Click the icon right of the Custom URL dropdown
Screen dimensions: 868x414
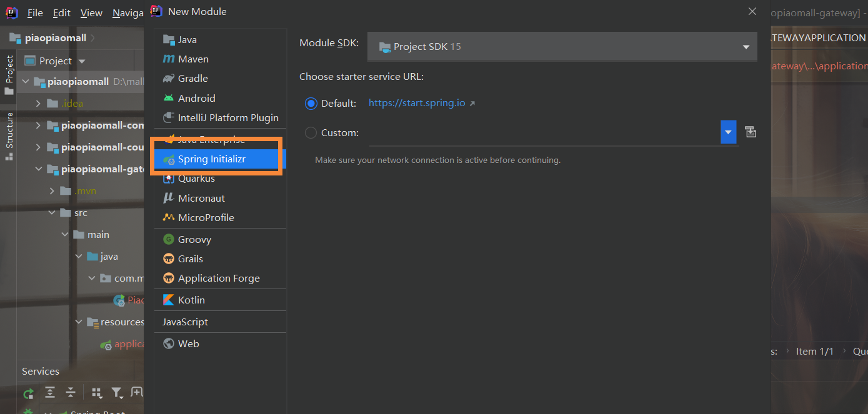[x=751, y=132]
